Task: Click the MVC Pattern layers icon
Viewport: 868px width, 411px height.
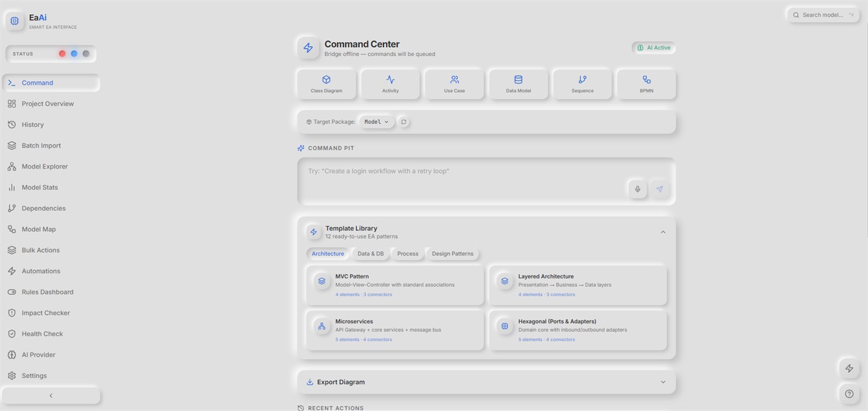Action: [x=321, y=281]
